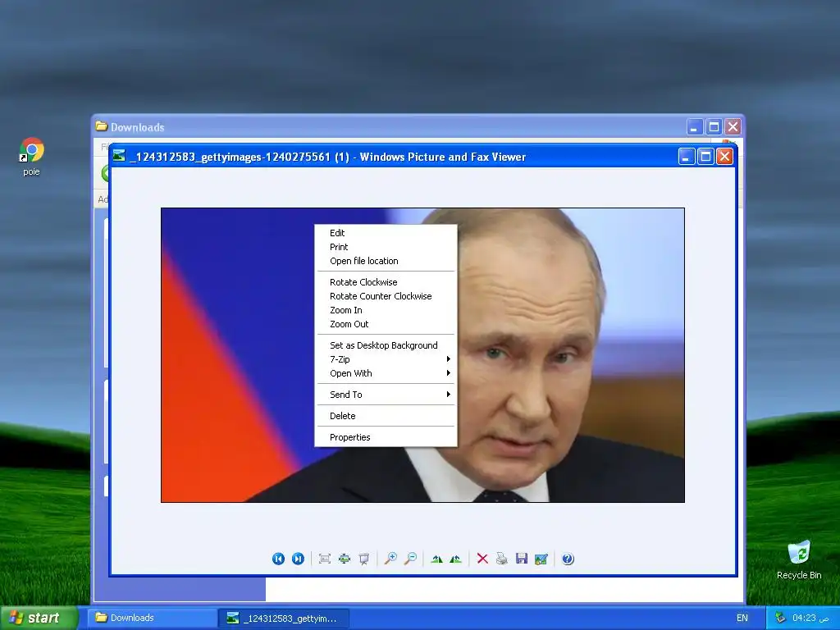Close the Windows Picture and Fax Viewer
The image size is (840, 630).
pyautogui.click(x=725, y=157)
